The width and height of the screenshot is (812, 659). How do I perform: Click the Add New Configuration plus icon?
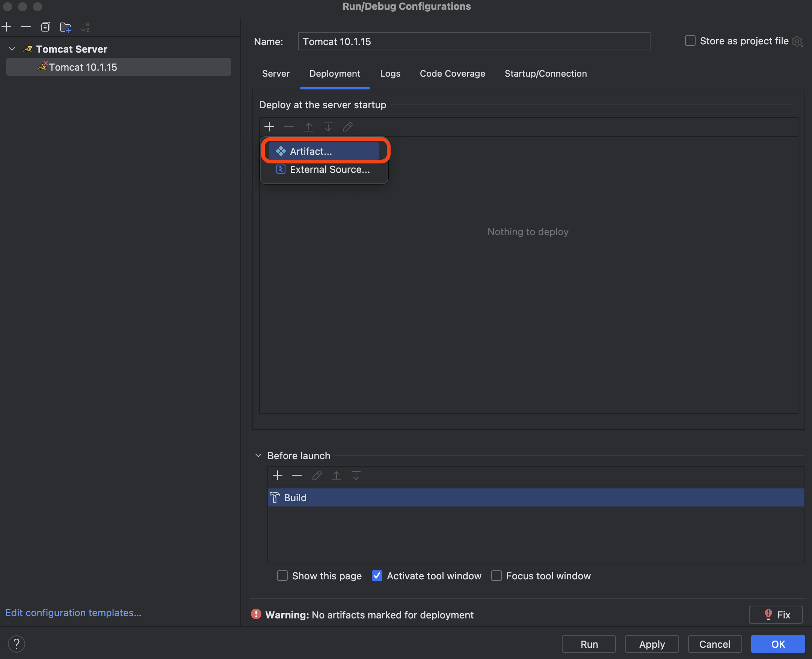point(7,27)
